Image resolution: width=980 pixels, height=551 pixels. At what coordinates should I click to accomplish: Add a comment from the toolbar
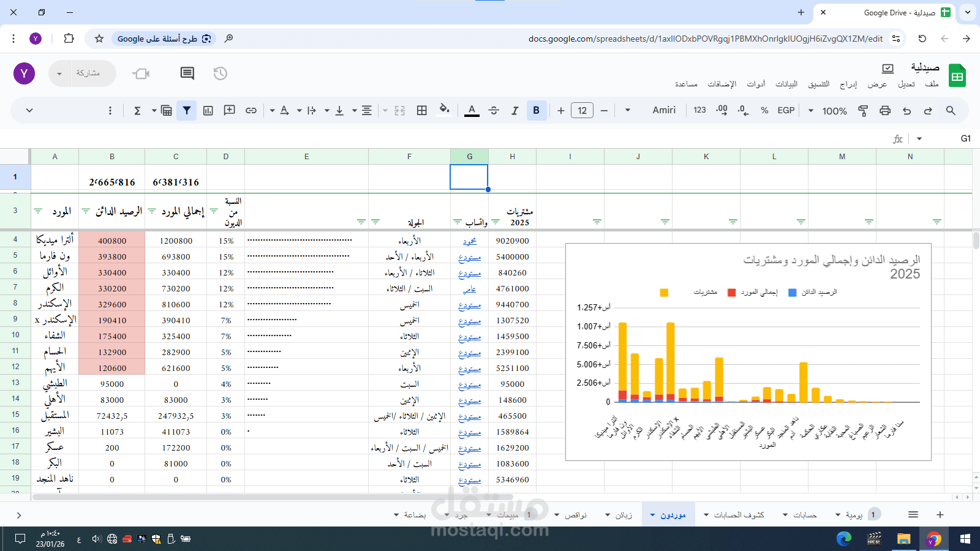click(x=230, y=111)
